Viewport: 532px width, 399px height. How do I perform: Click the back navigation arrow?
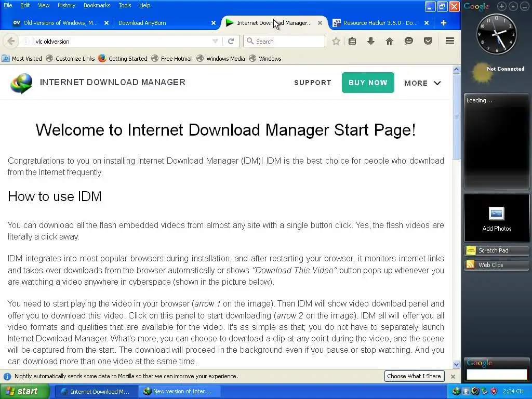[x=11, y=42]
